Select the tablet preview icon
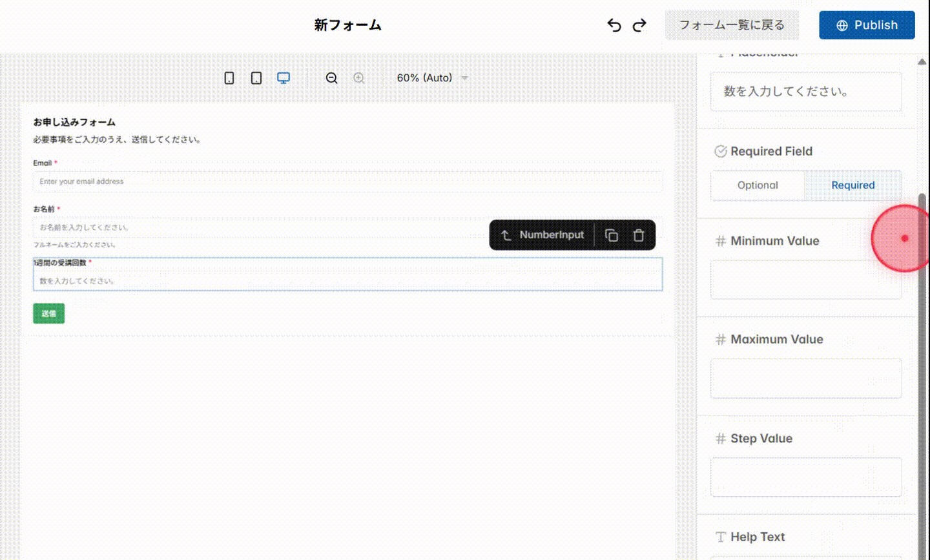Screen dimensions: 930x560 [256, 78]
